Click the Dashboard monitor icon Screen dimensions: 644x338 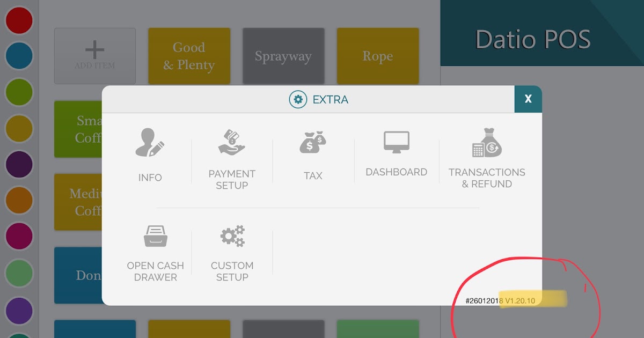click(x=396, y=141)
